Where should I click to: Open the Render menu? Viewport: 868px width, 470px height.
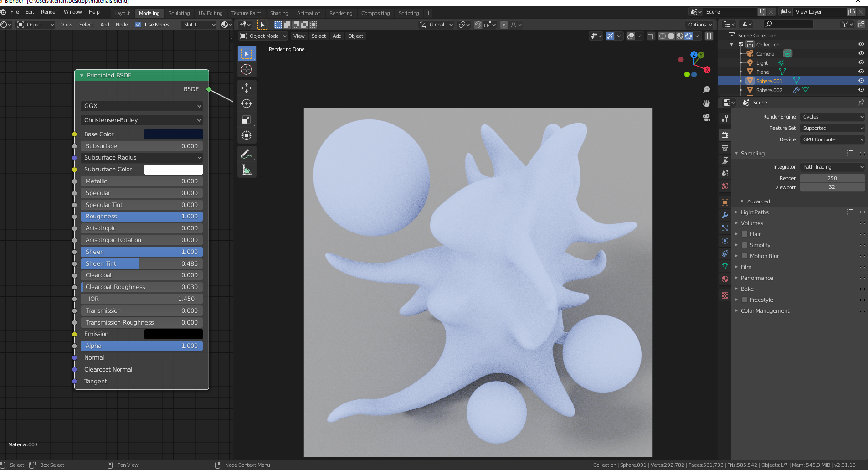pyautogui.click(x=49, y=12)
